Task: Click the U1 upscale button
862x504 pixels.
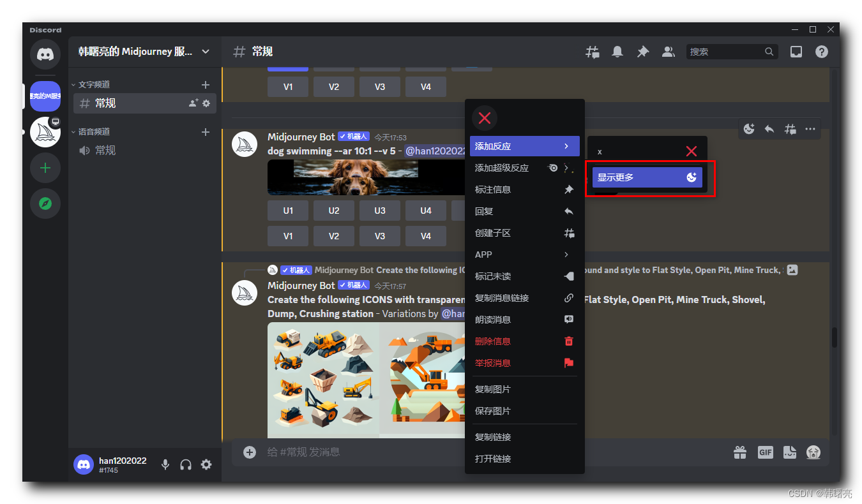Action: click(288, 211)
